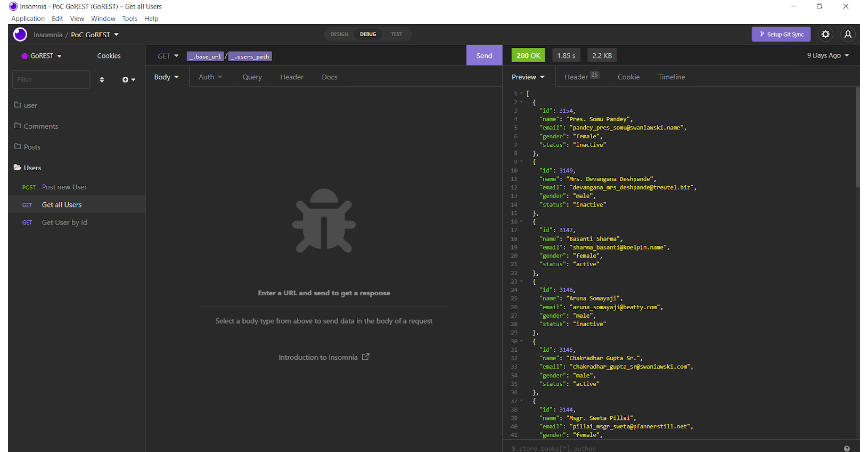Switch to the Timeline tab
Viewport: 868px width, 452px height.
point(671,77)
